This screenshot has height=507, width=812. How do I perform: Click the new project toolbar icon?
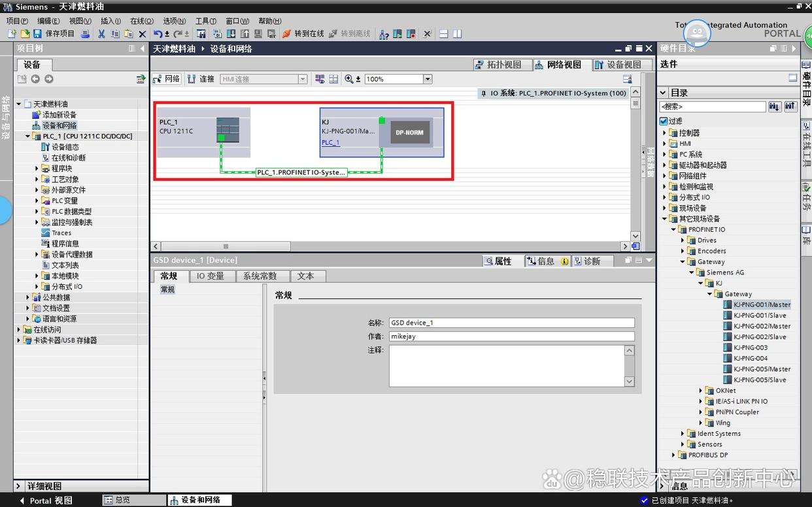point(13,34)
